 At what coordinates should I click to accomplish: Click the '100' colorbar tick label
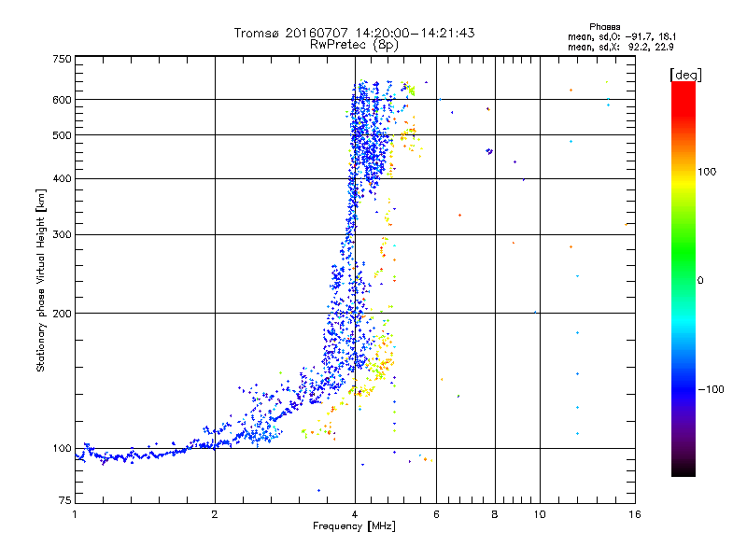point(707,172)
